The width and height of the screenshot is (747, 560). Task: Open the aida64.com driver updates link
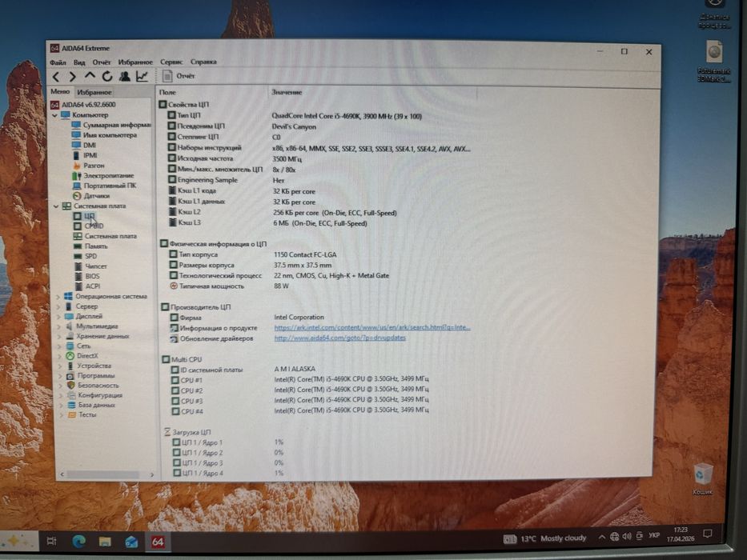[x=340, y=338]
